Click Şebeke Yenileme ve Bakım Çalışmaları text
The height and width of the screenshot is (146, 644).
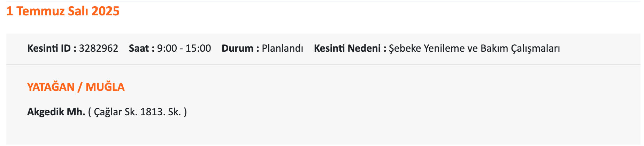474,48
